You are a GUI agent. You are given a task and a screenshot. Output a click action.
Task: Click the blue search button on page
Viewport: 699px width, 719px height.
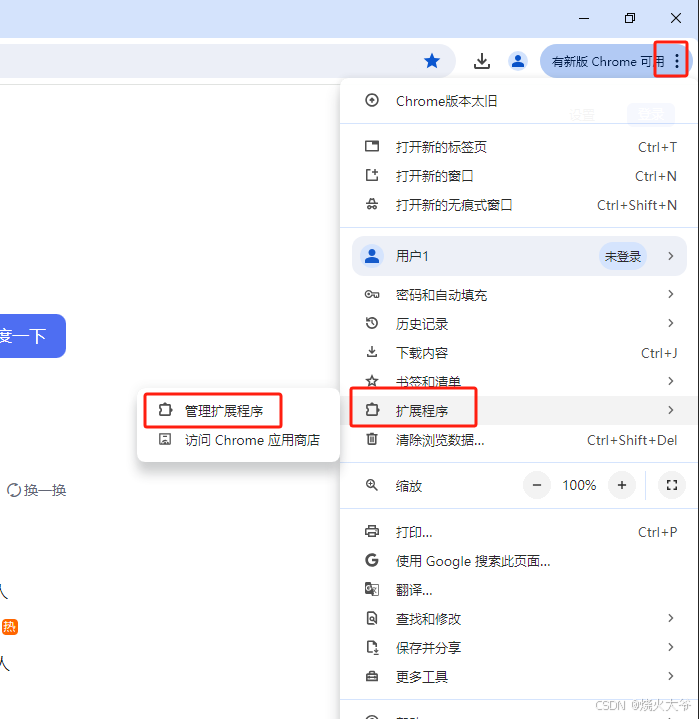pos(32,336)
